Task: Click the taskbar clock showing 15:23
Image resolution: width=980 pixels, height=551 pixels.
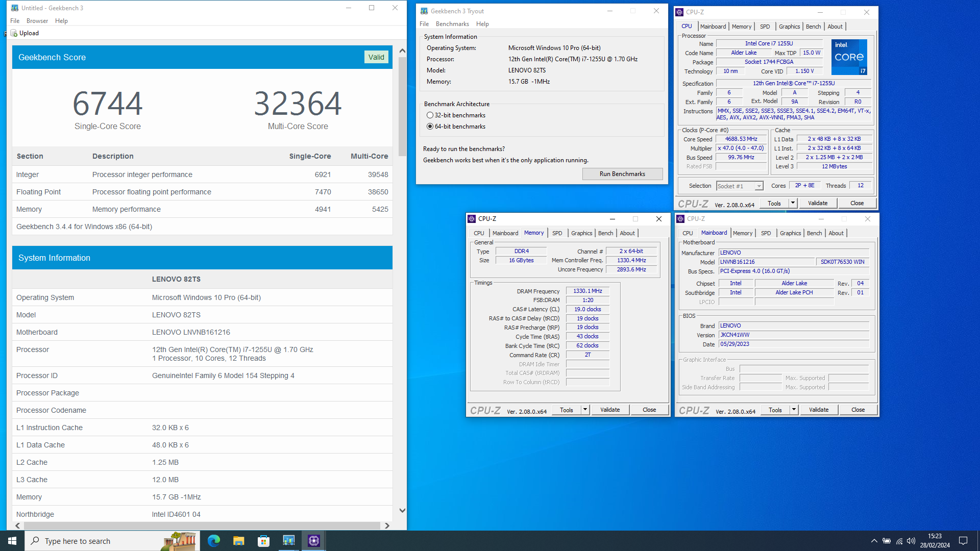Action: coord(935,541)
